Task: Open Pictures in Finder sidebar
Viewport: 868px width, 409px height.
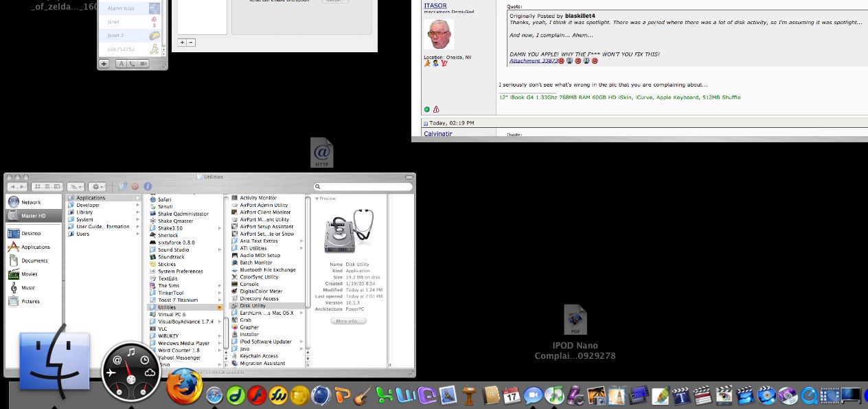Action: pyautogui.click(x=34, y=301)
